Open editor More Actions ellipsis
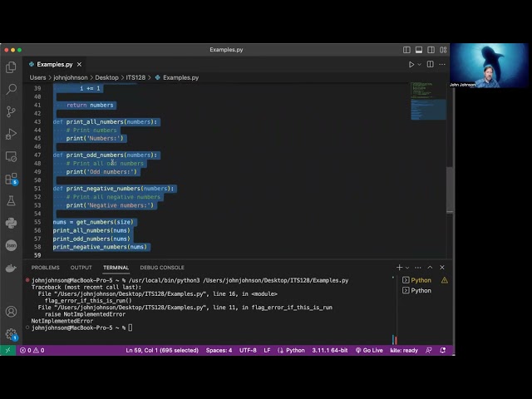This screenshot has width=532, height=399. click(442, 64)
